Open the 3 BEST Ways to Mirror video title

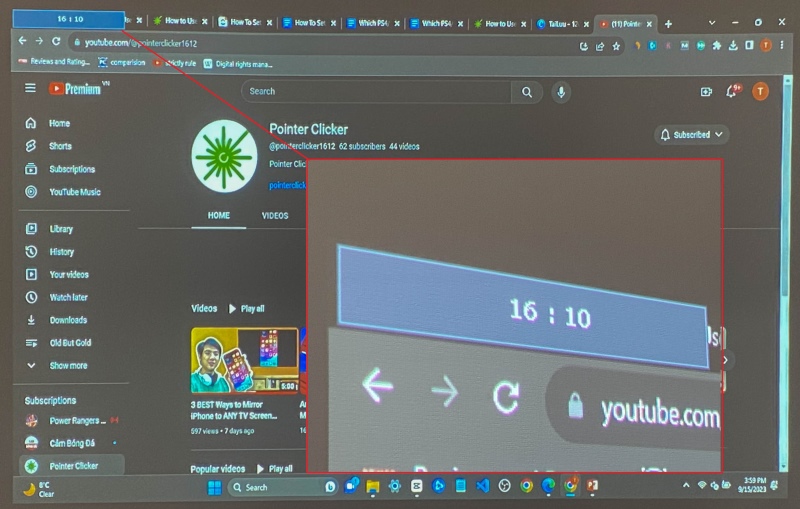point(234,410)
